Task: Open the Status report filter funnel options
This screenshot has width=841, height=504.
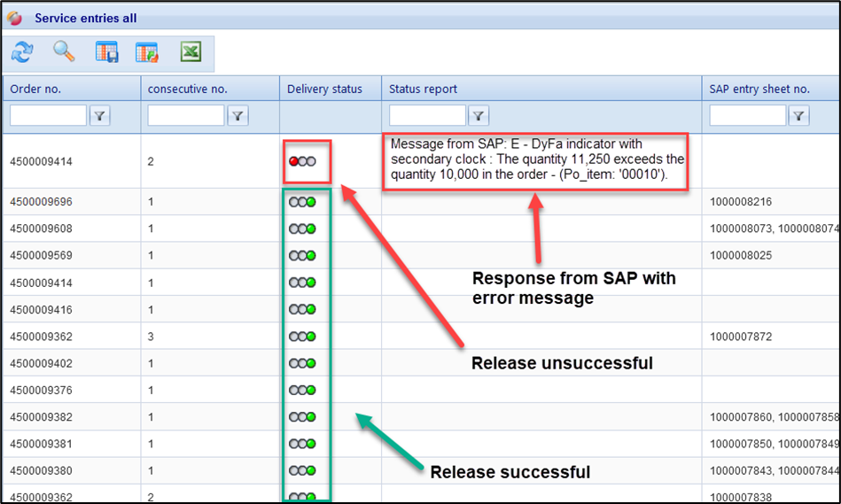Action: 478,115
